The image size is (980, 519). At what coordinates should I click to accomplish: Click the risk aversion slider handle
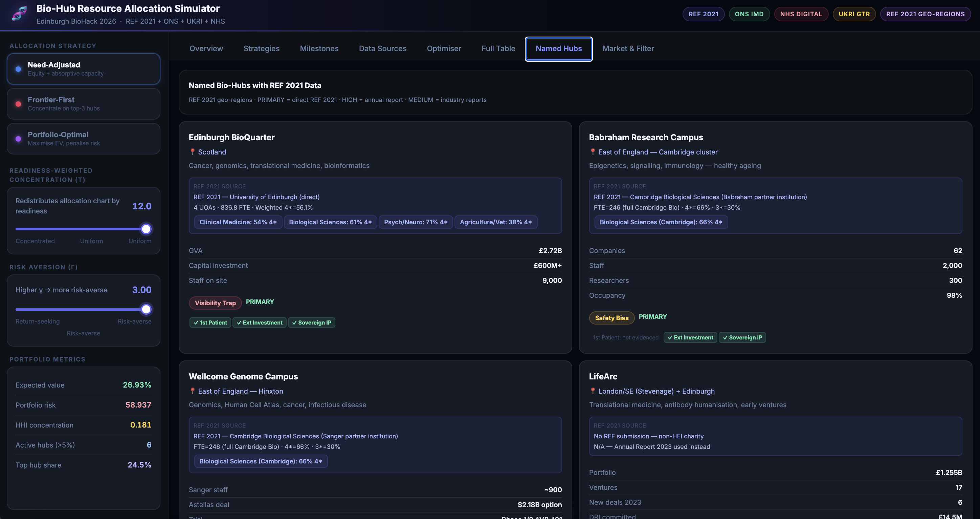tap(146, 309)
